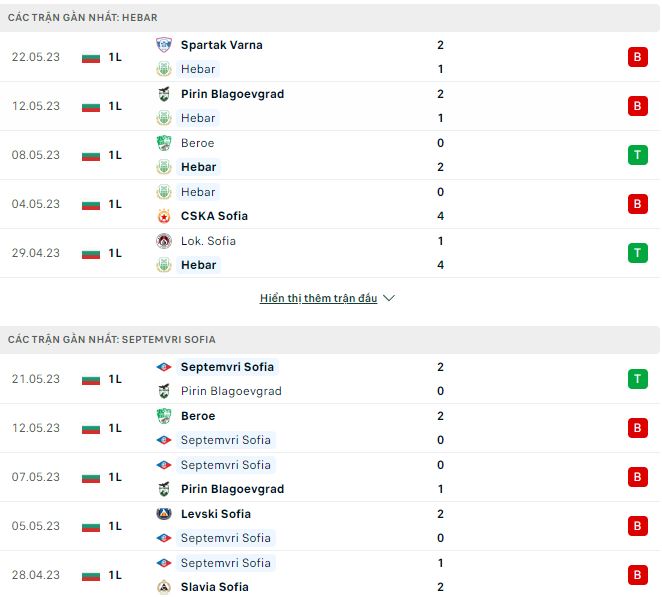
Task: Click red B badge on Slavia Sofia match
Action: pyautogui.click(x=637, y=575)
